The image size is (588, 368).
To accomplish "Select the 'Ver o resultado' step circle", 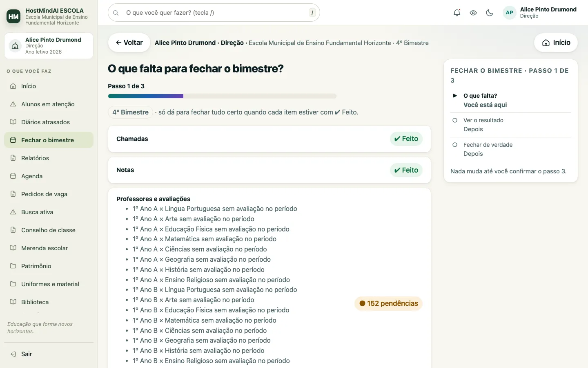I will tap(455, 120).
